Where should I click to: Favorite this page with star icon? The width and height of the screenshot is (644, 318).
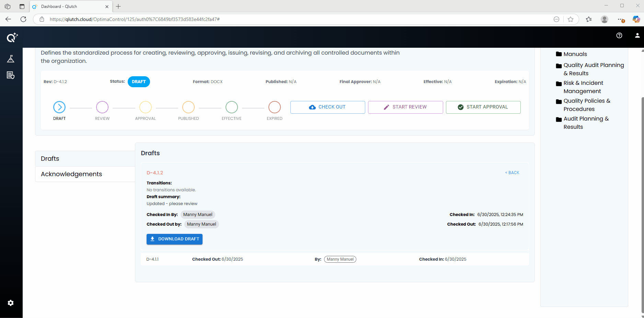click(571, 19)
